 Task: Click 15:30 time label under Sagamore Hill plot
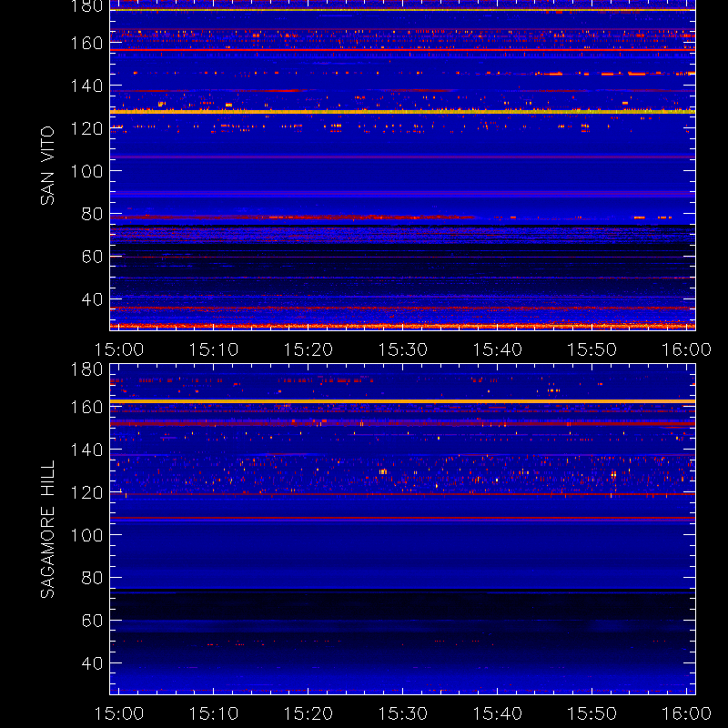(x=402, y=713)
